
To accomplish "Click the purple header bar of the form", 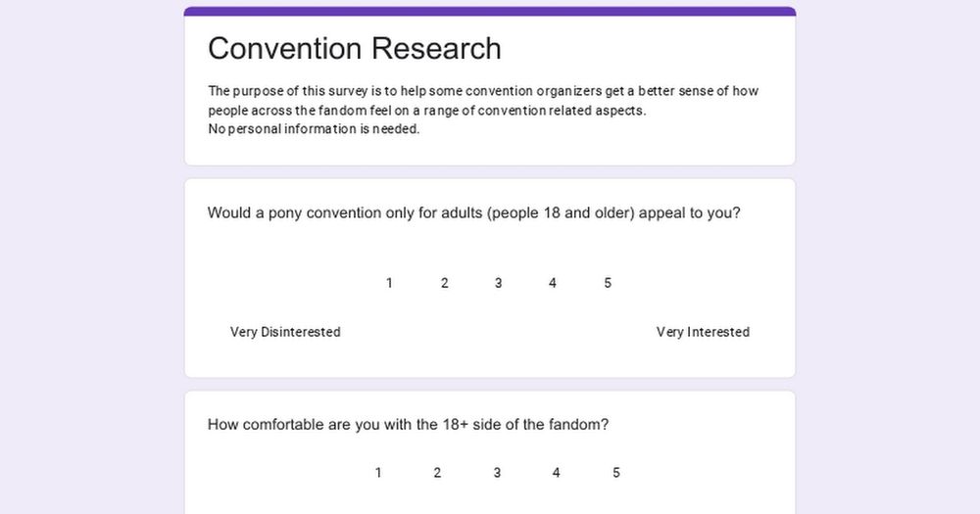I will coord(490,11).
